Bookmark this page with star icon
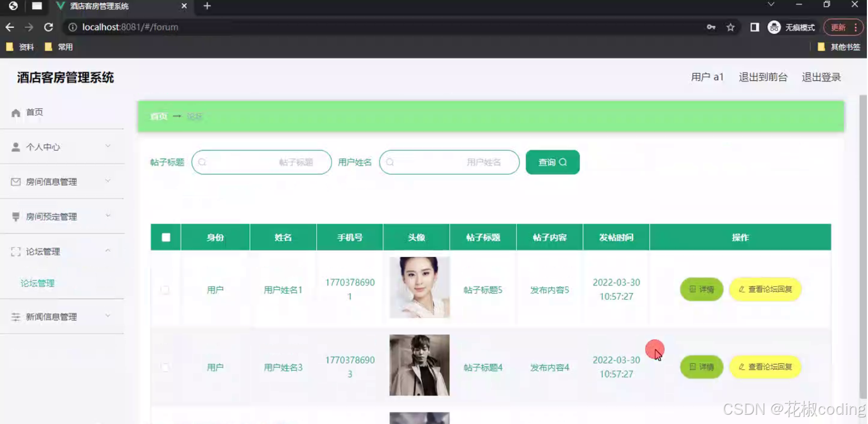The image size is (868, 424). point(730,27)
